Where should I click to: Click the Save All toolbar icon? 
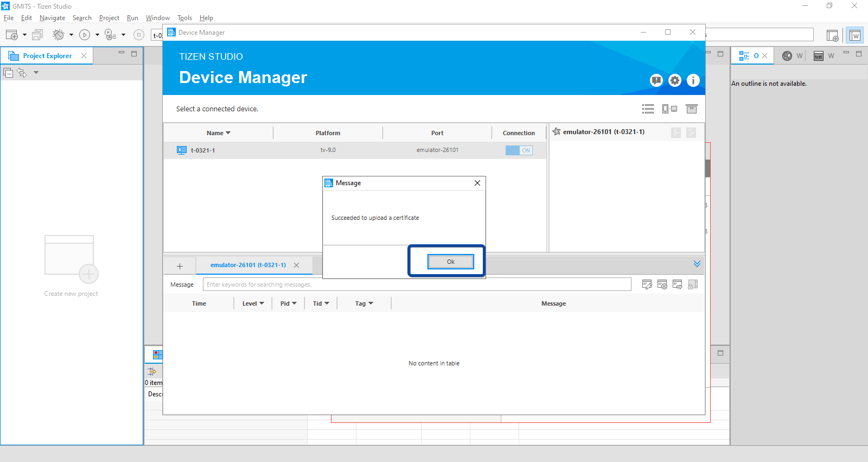[37, 35]
